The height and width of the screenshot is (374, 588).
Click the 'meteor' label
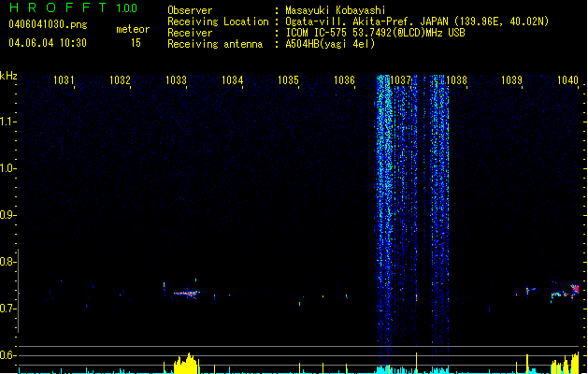pyautogui.click(x=133, y=29)
